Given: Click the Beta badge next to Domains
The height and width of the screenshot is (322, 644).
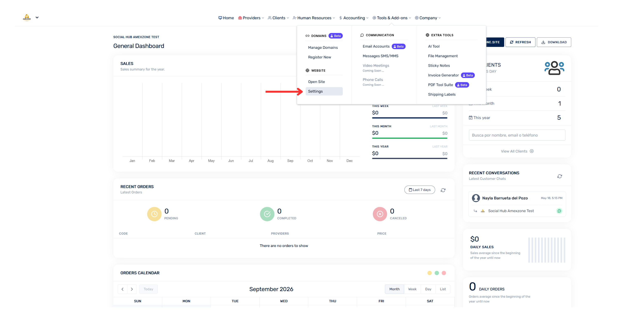Looking at the screenshot, I should click(x=335, y=36).
